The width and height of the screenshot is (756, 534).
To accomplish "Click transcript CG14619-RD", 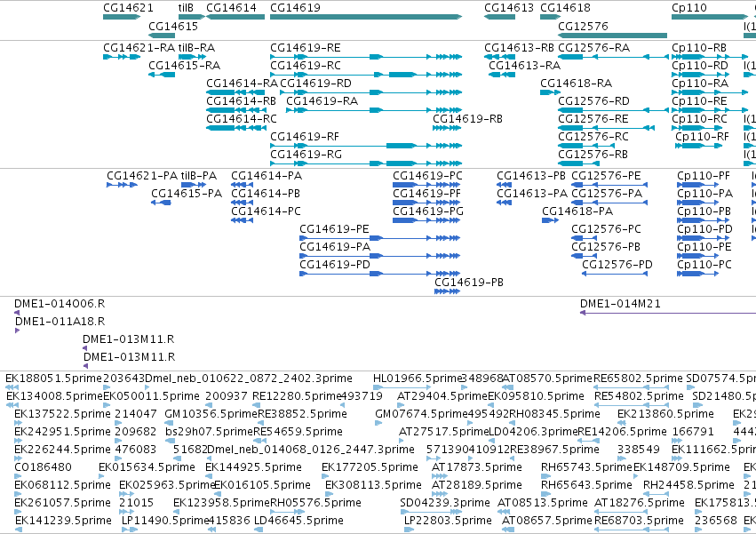I will [x=315, y=84].
